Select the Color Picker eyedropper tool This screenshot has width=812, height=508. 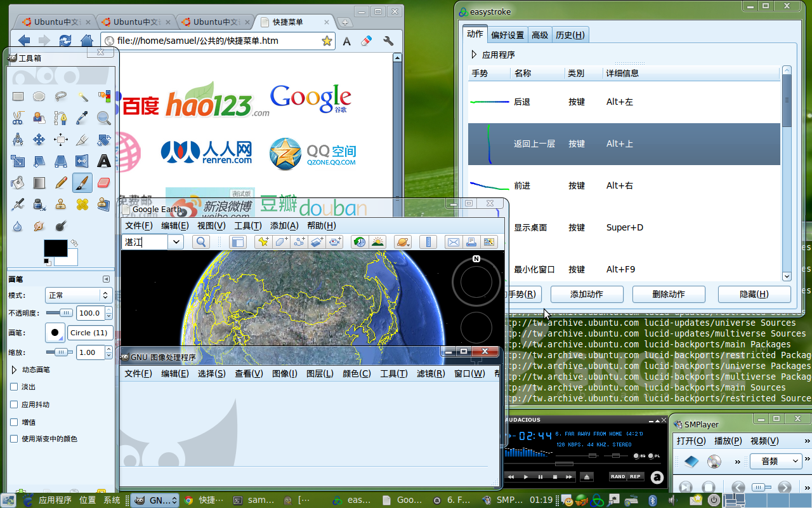(82, 118)
